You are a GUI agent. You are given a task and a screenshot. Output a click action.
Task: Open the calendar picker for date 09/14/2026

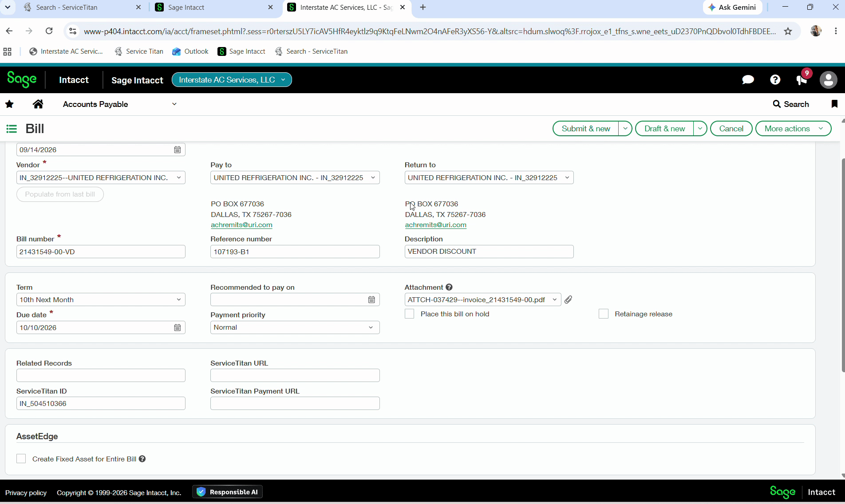pyautogui.click(x=178, y=150)
